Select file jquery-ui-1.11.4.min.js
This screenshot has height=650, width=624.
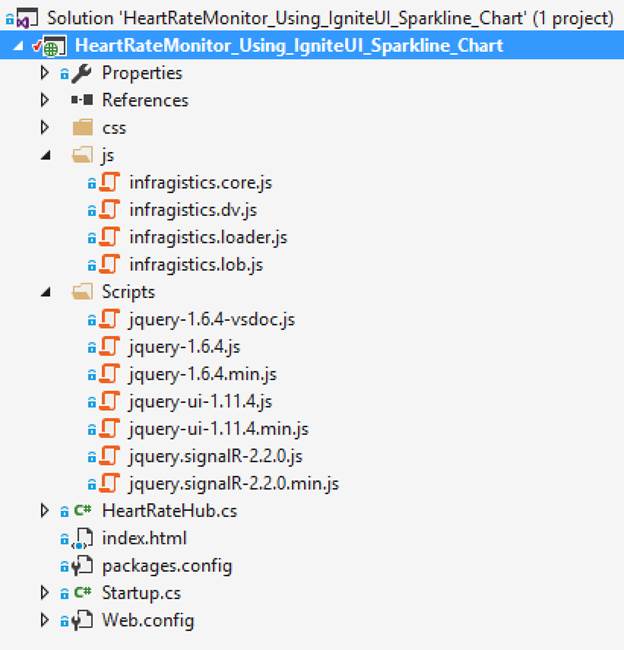(219, 429)
